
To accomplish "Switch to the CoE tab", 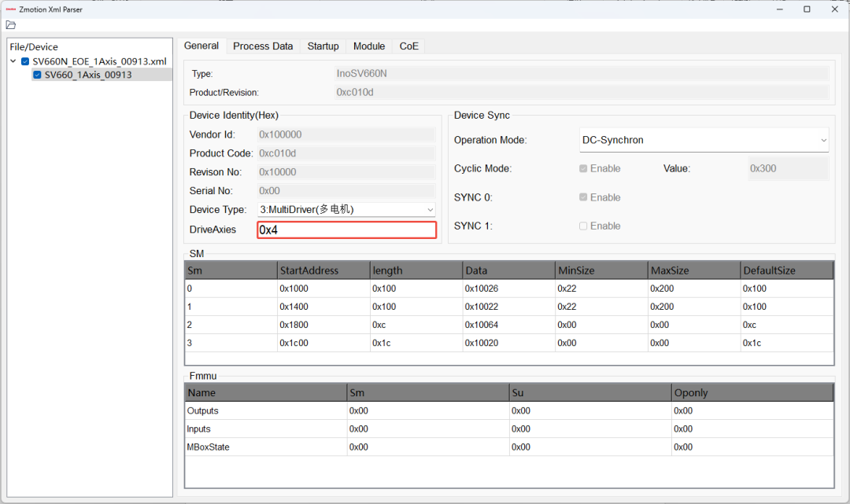I will coord(408,46).
